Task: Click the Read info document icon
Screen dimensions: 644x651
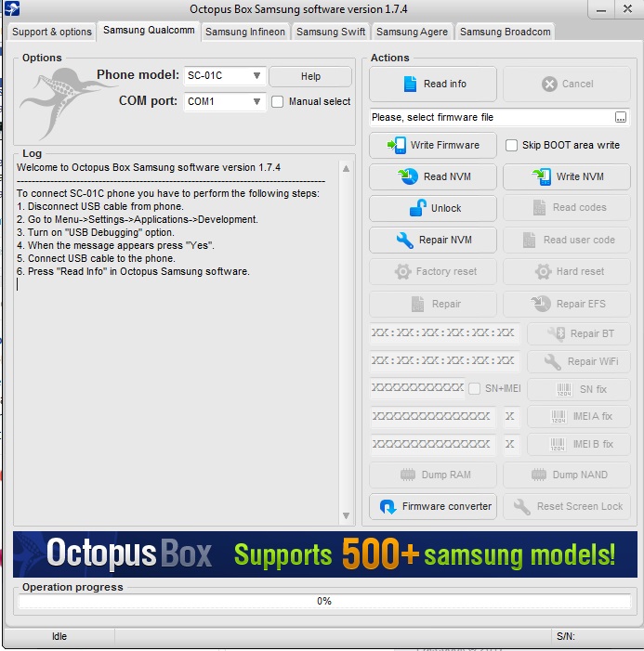Action: (x=410, y=84)
